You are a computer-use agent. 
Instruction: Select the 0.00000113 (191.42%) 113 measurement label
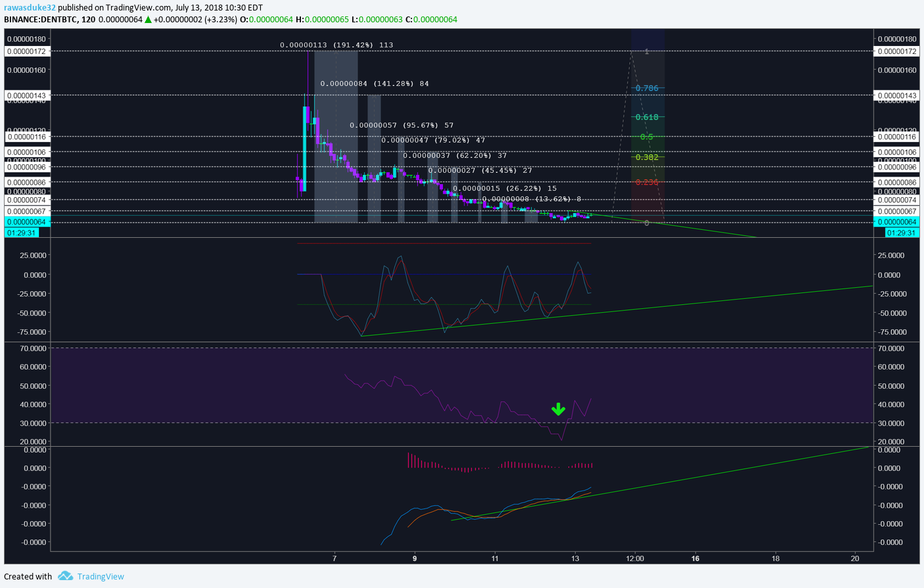pyautogui.click(x=336, y=45)
